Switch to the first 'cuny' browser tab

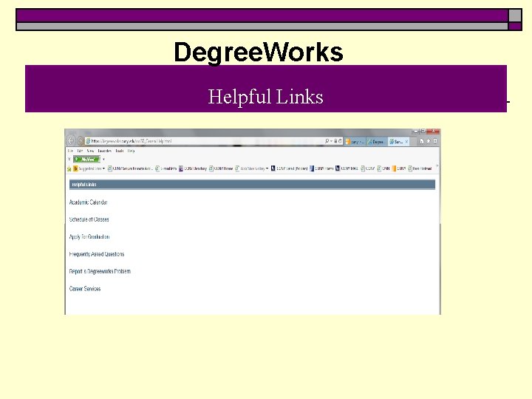(x=355, y=141)
